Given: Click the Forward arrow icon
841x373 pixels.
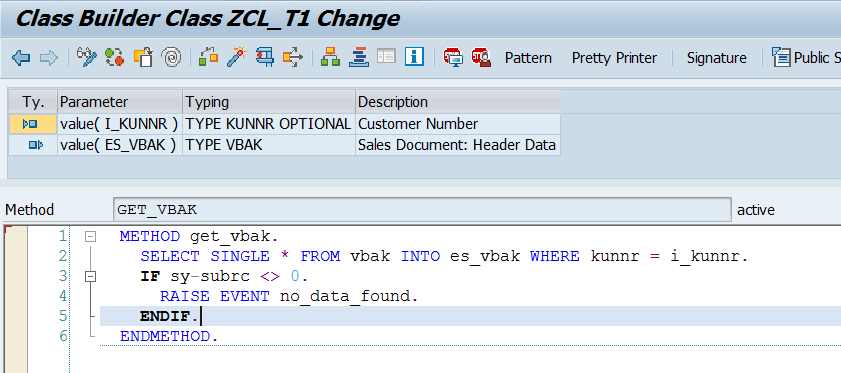Looking at the screenshot, I should coord(49,57).
